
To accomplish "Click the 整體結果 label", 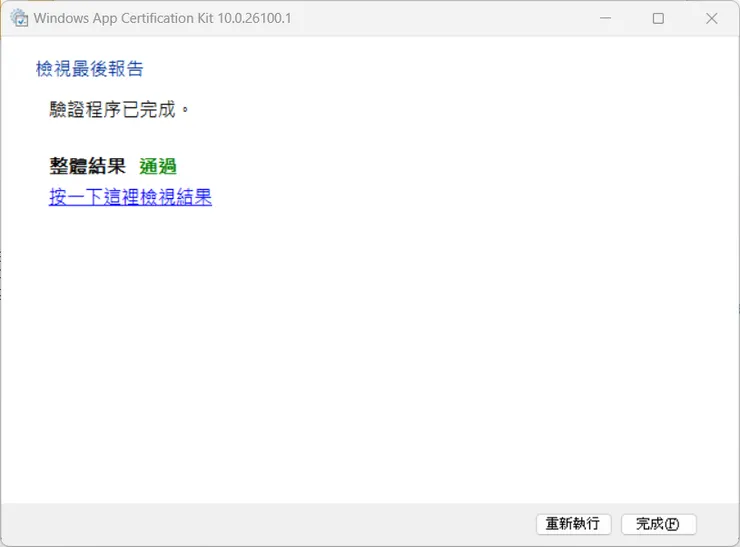I will point(87,166).
